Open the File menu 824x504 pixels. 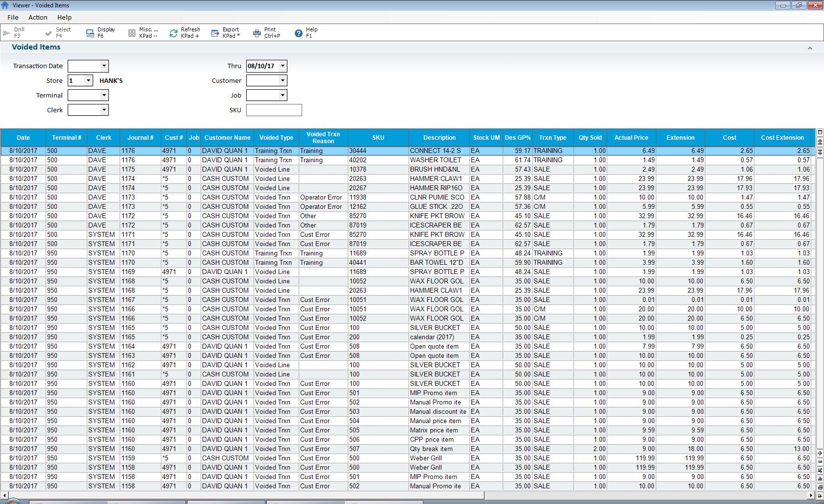tap(13, 17)
